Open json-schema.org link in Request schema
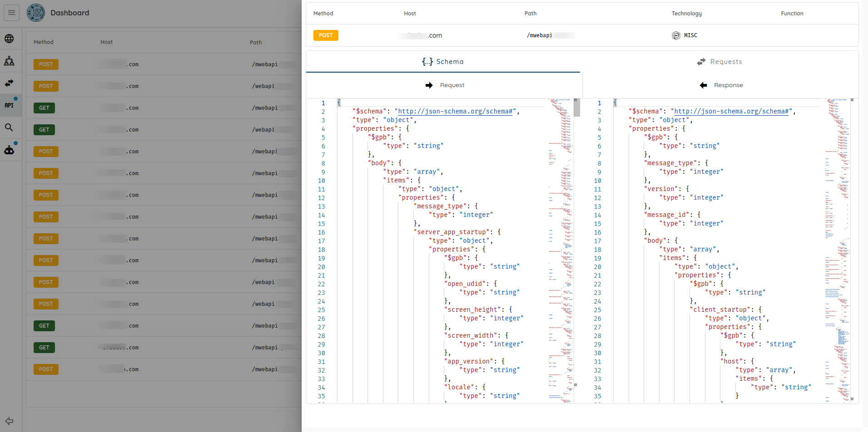The image size is (868, 432). [x=455, y=111]
